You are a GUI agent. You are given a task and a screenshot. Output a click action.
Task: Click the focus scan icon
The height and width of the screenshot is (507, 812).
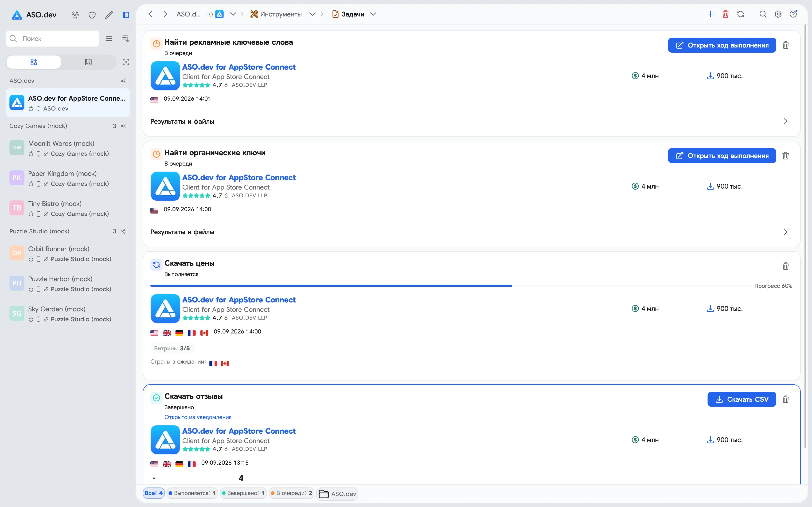click(x=126, y=62)
